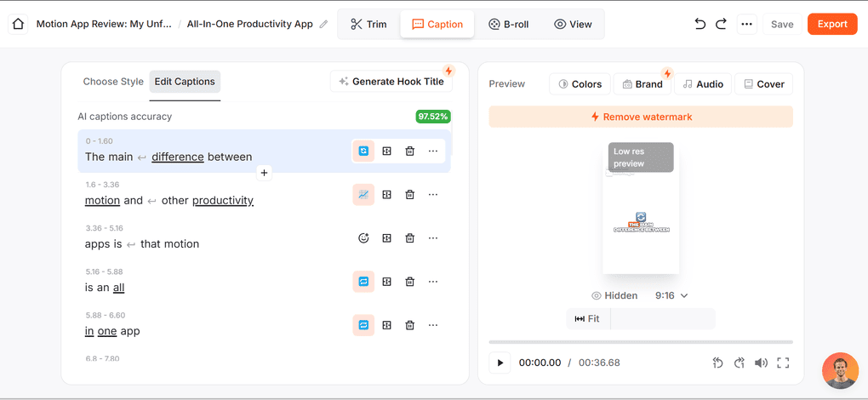This screenshot has height=400, width=868.
Task: Click the split icon on "is an all" row
Action: 387,282
